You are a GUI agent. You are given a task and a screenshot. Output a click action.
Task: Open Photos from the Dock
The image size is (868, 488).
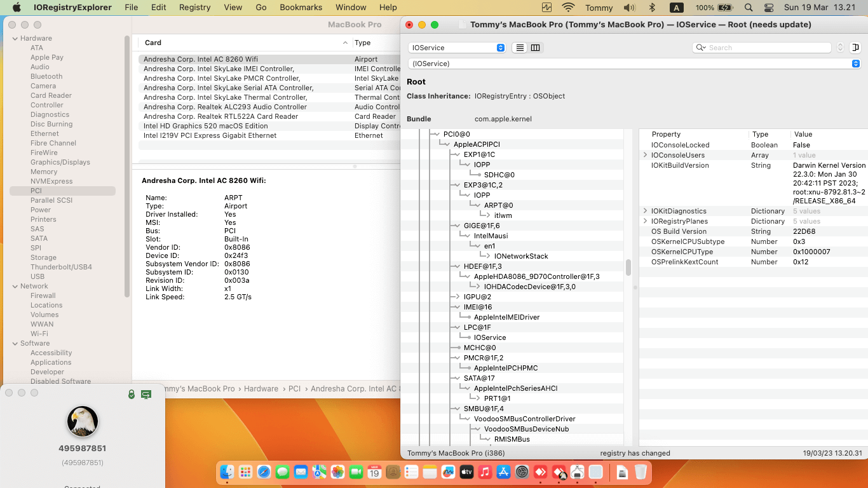coord(338,471)
